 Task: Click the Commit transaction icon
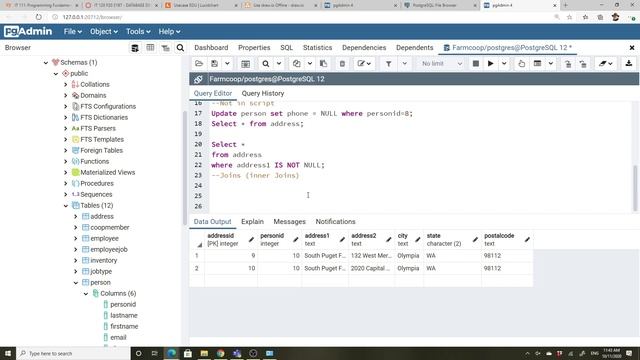[x=568, y=64]
